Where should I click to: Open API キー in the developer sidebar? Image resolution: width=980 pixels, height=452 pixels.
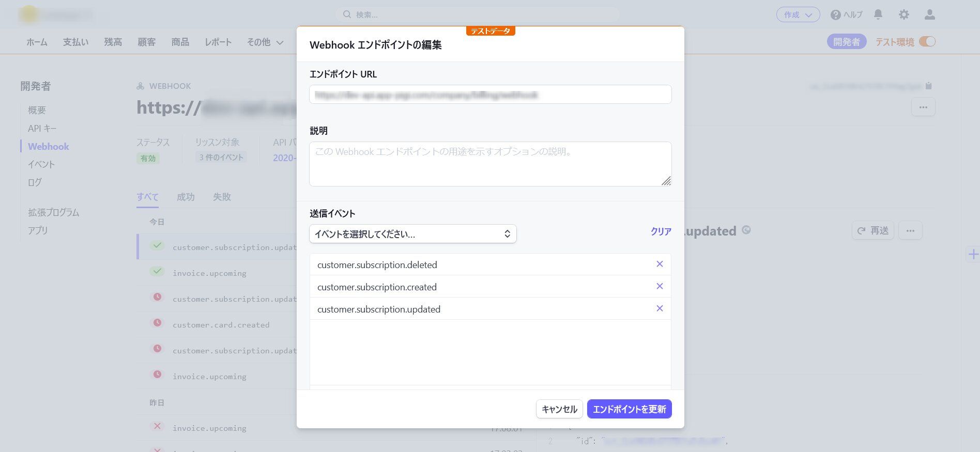(x=42, y=128)
